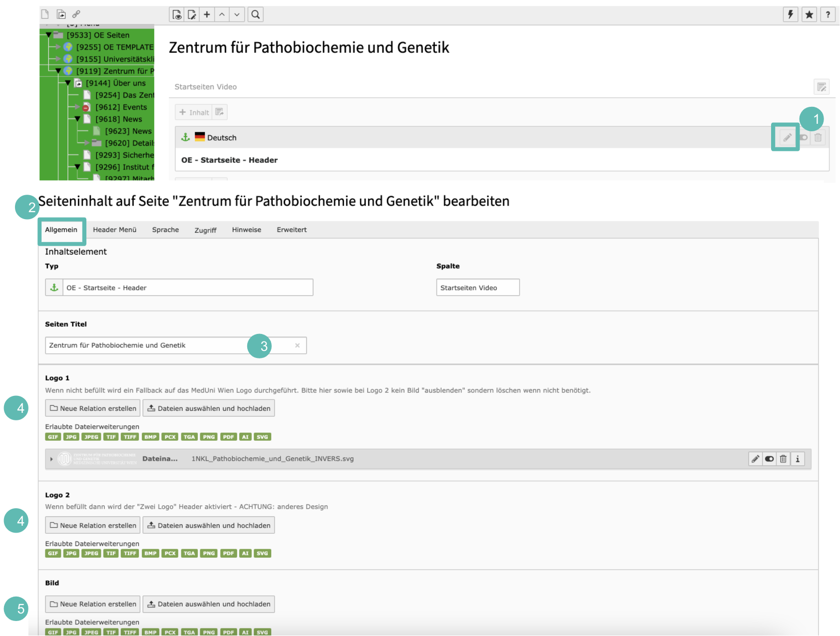Select [9293] Sicherhe page in tree
This screenshot has width=840, height=636.
[124, 155]
